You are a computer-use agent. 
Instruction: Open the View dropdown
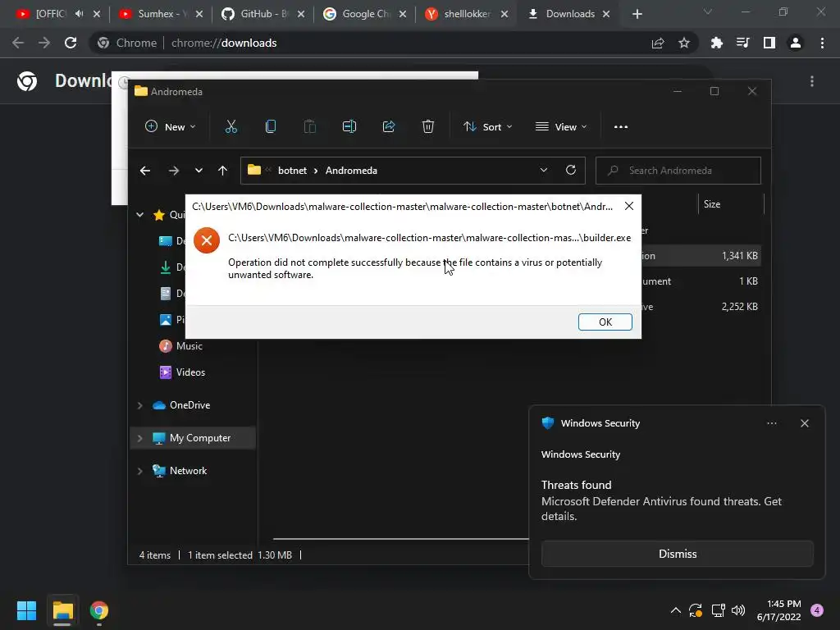pos(561,127)
